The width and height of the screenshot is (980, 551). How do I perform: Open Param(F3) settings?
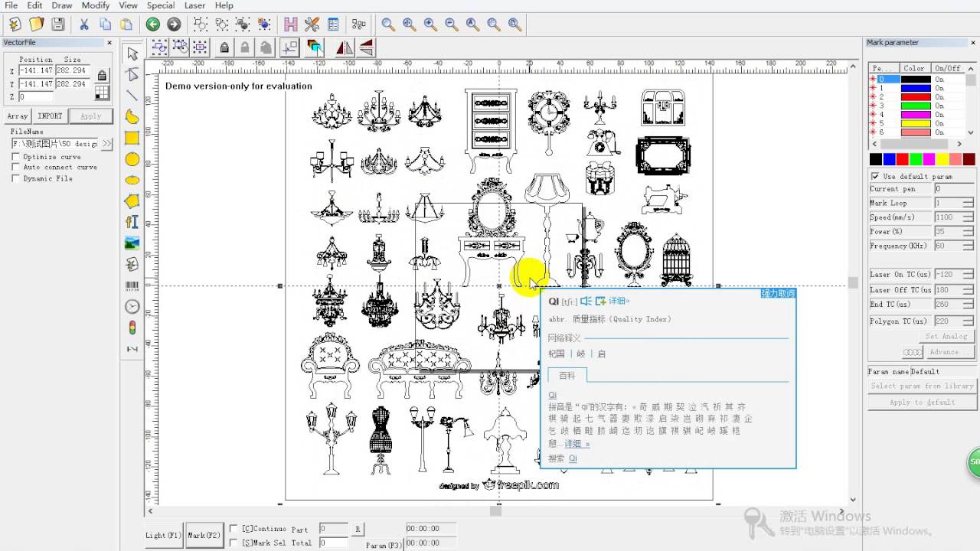click(383, 546)
